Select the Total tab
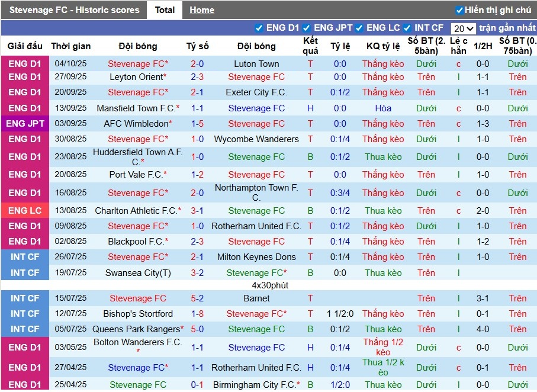Viewport: 537px width, 392px height. (165, 9)
